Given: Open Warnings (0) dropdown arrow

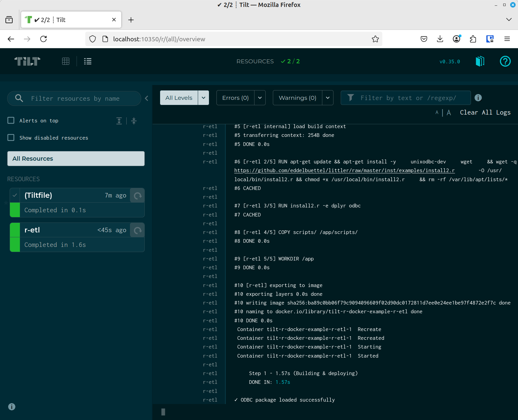Looking at the screenshot, I should 328,98.
